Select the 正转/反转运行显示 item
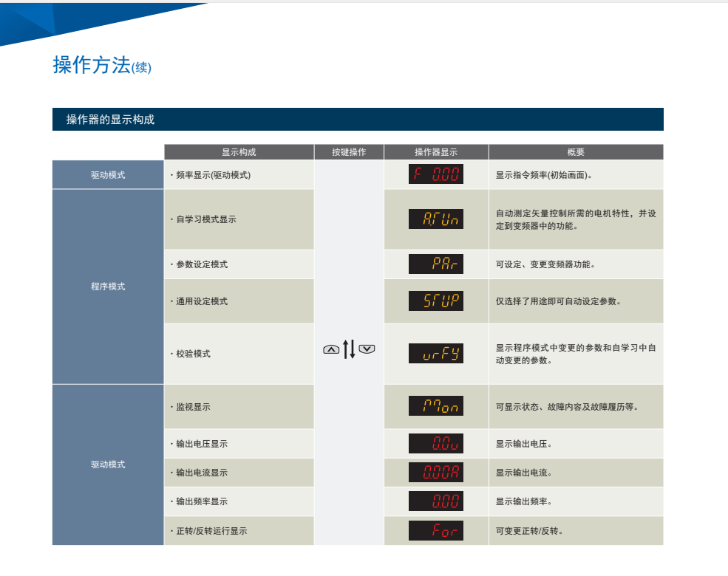The image size is (728, 576). [211, 531]
